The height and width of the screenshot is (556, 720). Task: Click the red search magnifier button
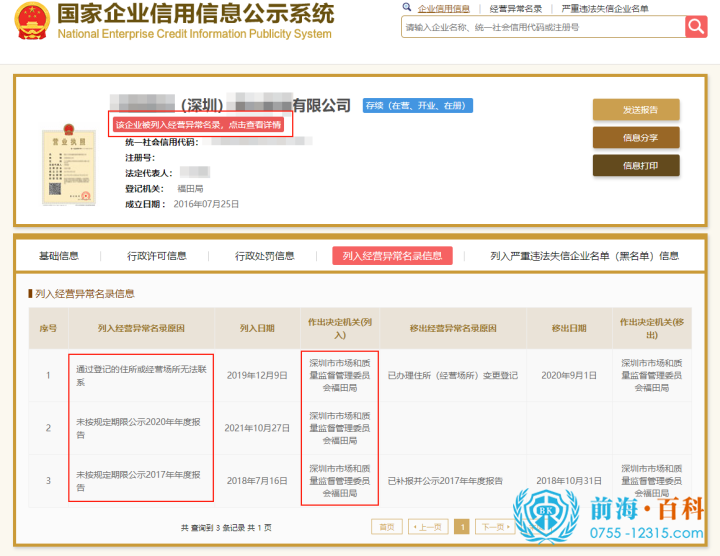696,27
